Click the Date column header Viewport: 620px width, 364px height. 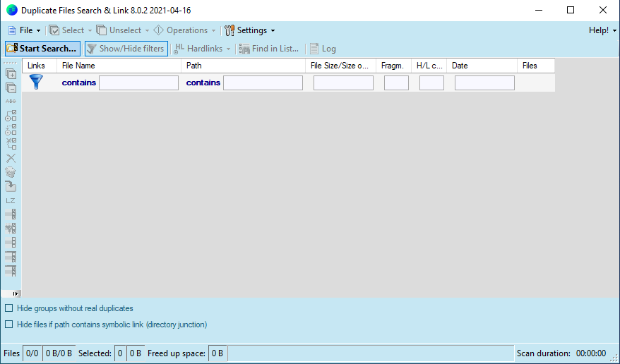[460, 66]
